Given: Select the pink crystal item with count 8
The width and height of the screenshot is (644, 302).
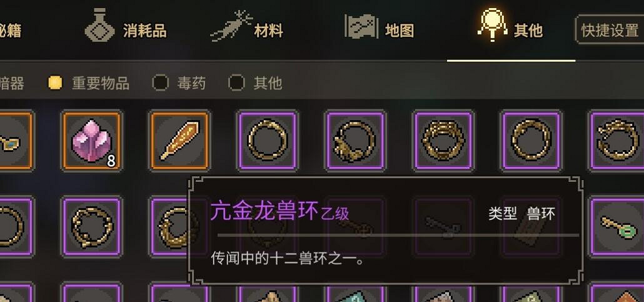Looking at the screenshot, I should (91, 141).
